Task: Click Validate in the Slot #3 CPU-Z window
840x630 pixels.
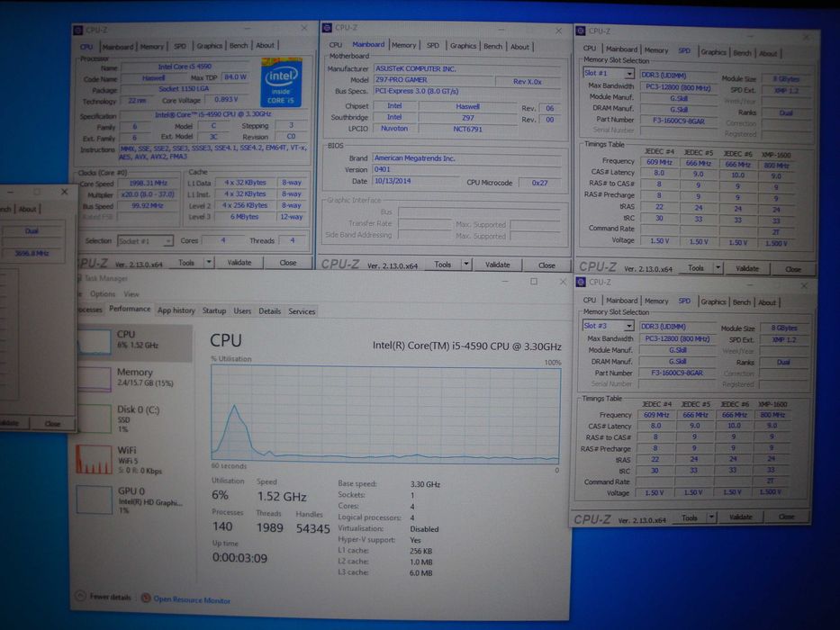Action: coord(740,517)
